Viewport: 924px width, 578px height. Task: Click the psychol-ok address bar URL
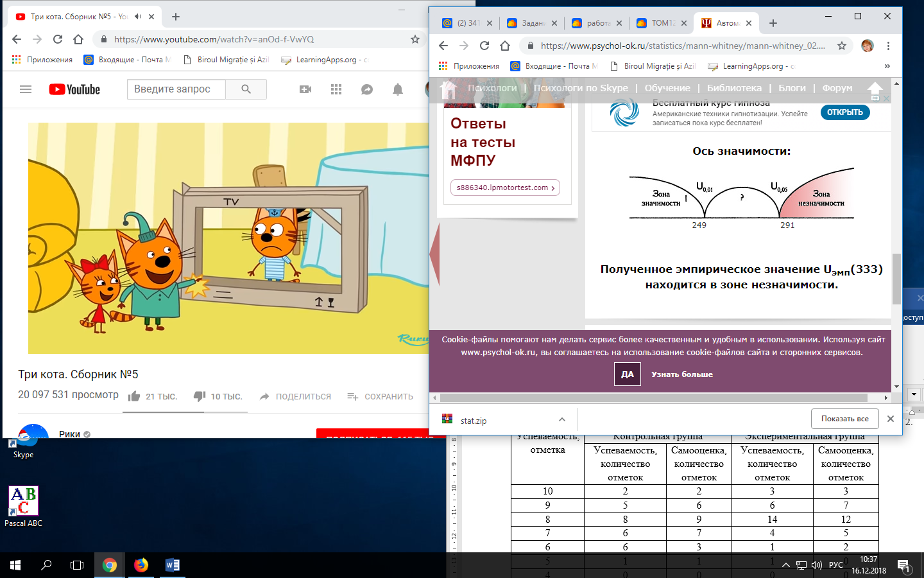pos(683,46)
